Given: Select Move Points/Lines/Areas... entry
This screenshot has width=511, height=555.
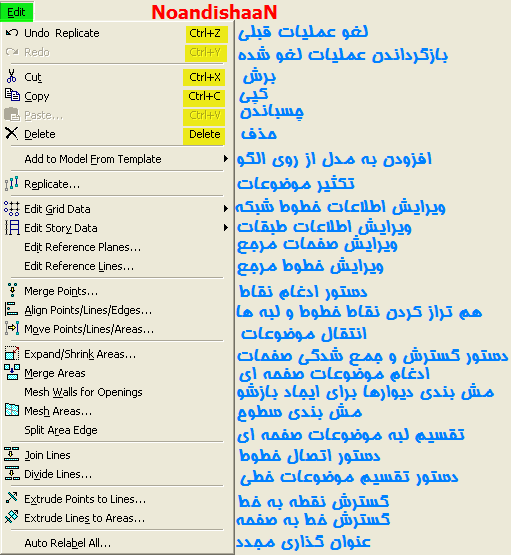Looking at the screenshot, I should [x=89, y=330].
